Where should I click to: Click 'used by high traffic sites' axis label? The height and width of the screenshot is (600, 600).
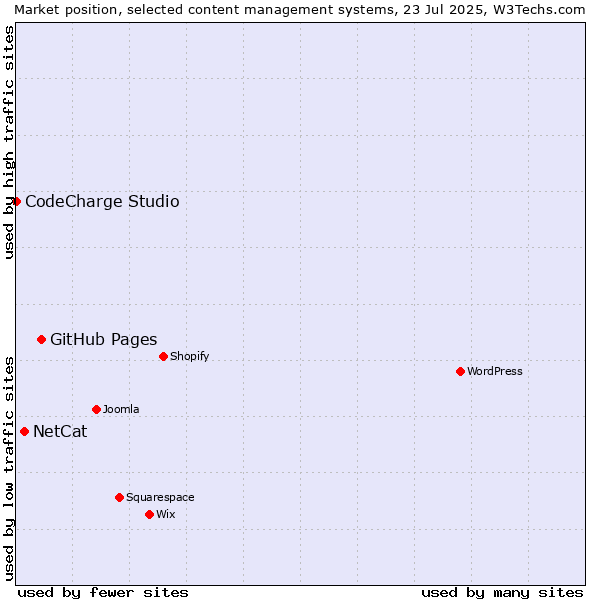tap(8, 142)
